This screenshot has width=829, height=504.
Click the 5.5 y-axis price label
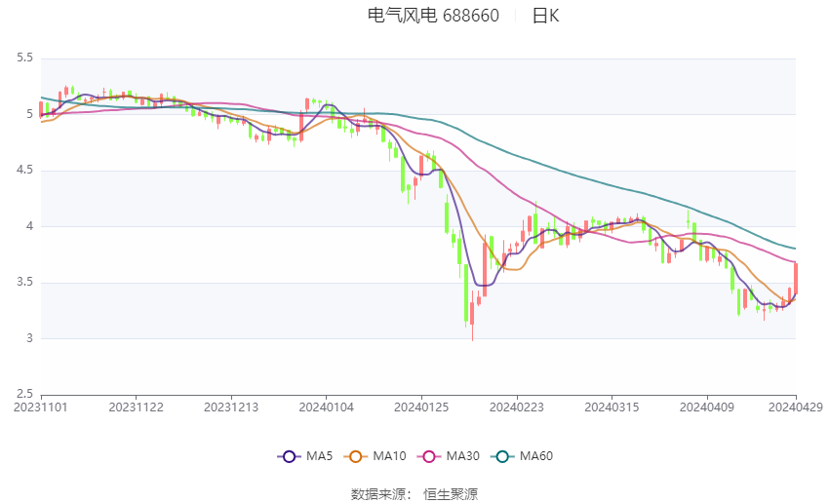[x=24, y=58]
